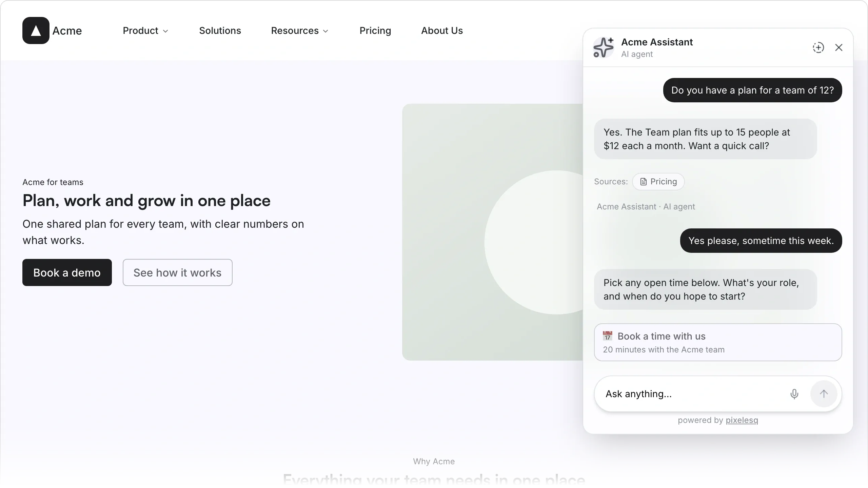Screen dimensions: 868x488
Task: Click the See how it works button
Action: [178, 272]
